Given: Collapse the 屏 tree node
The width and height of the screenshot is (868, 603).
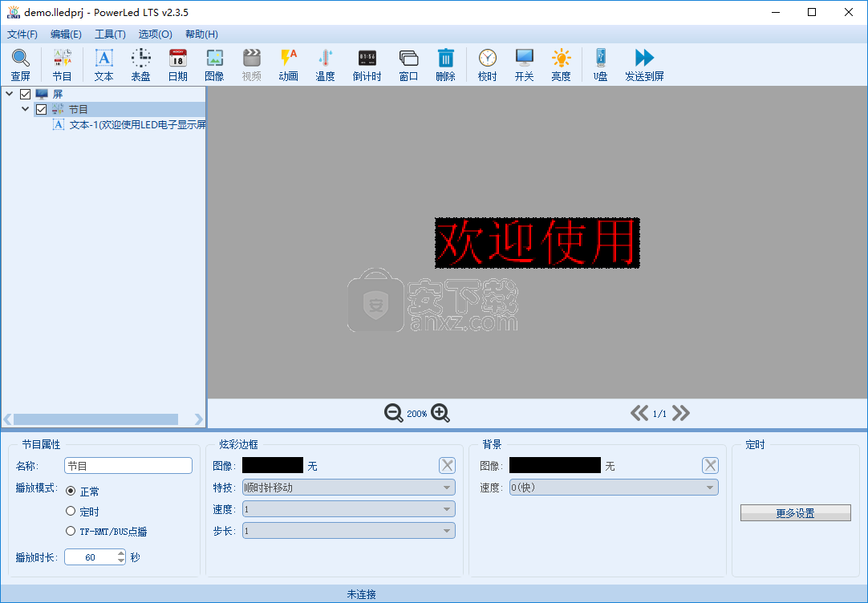Looking at the screenshot, I should pyautogui.click(x=10, y=94).
